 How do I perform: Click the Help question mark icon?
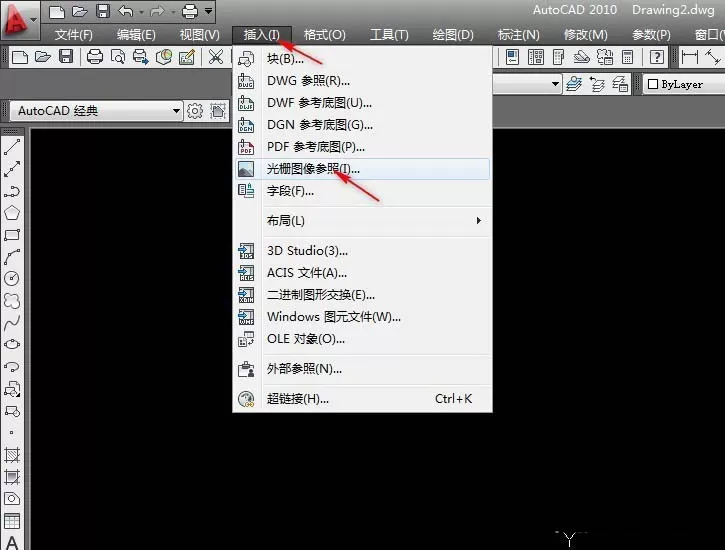[x=657, y=57]
